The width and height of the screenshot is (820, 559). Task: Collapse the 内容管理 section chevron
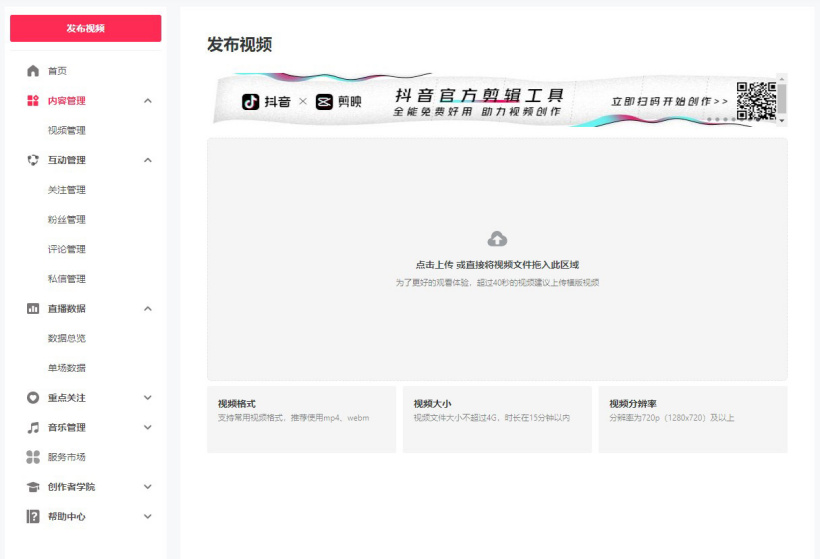coord(148,100)
